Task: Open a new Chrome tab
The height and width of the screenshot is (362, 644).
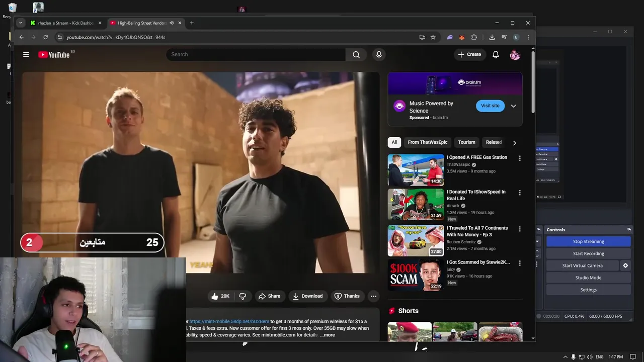Action: pos(192,23)
